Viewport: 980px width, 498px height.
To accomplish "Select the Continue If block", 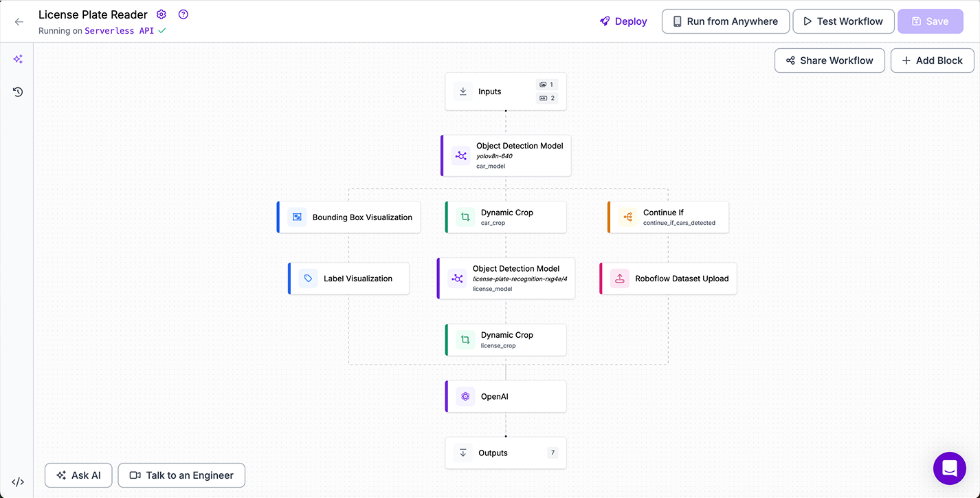I will click(x=668, y=217).
